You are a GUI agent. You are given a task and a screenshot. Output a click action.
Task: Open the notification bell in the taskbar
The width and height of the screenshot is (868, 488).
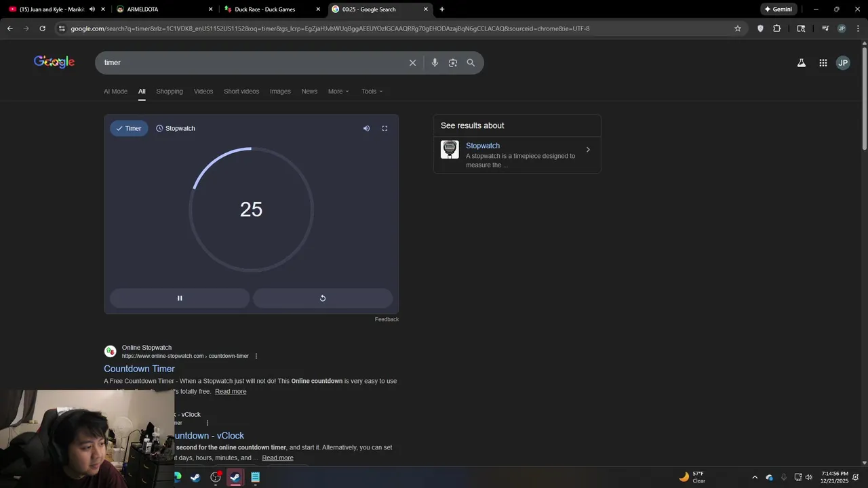(856, 477)
